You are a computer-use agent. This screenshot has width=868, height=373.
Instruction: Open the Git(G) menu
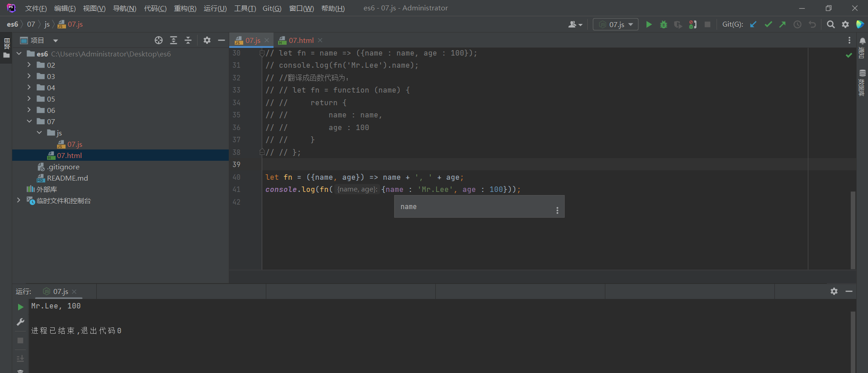272,9
